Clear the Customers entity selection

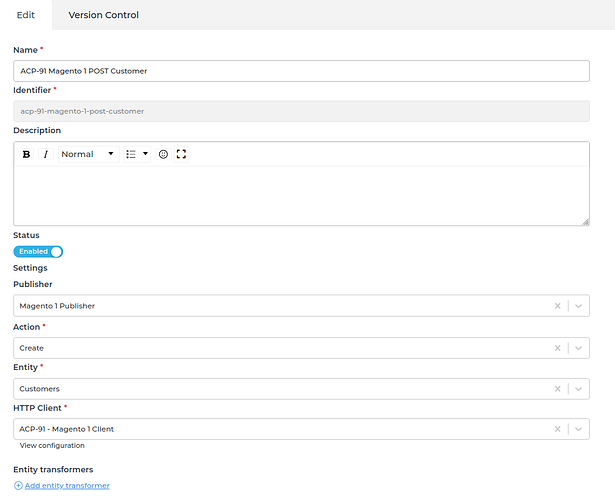557,389
